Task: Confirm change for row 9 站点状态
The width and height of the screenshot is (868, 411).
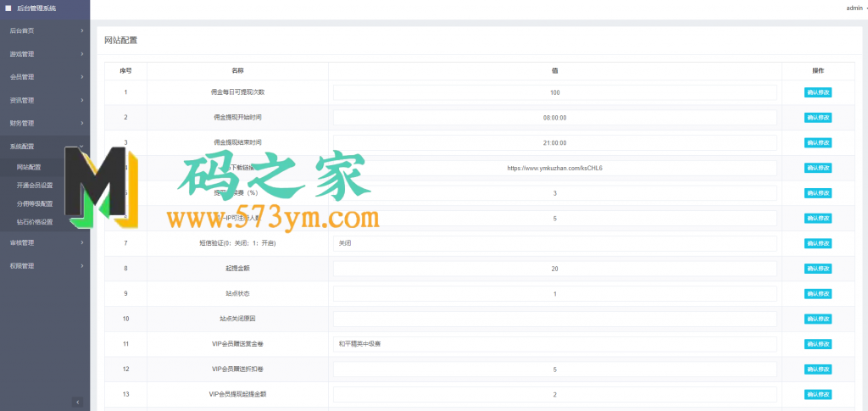Action: coord(818,294)
